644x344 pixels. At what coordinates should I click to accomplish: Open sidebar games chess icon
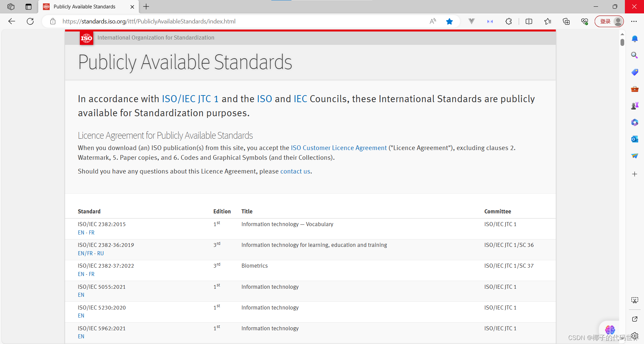pos(635,106)
